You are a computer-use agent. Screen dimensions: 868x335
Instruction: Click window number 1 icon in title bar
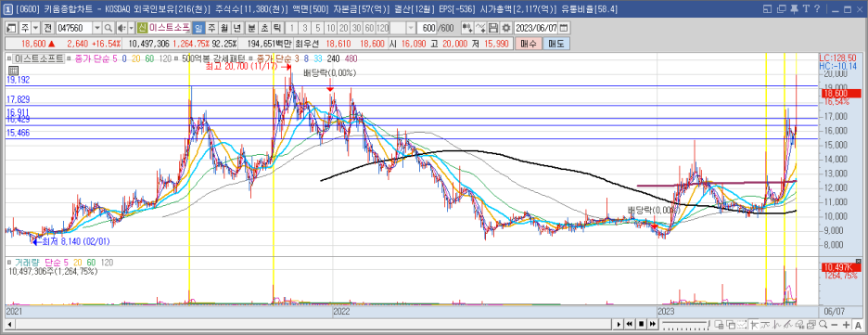(x=8, y=9)
